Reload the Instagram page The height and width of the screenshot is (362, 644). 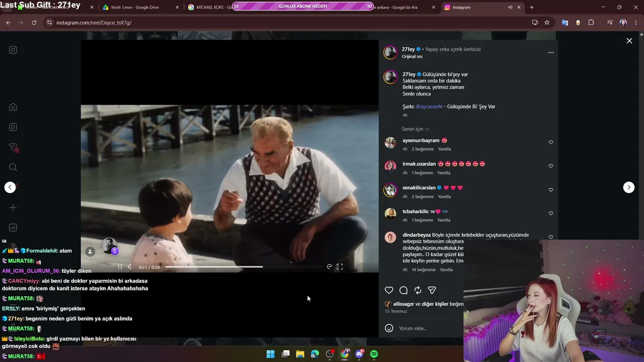(34, 23)
